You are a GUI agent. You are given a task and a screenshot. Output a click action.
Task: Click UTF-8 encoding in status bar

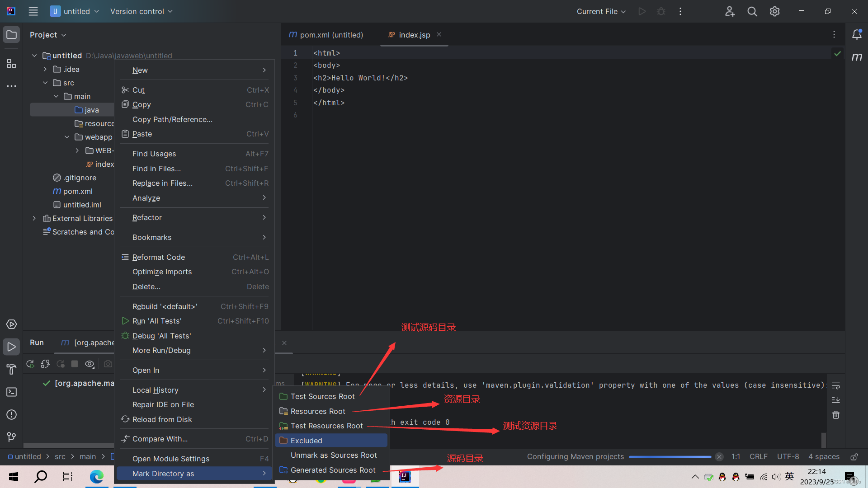pos(788,457)
